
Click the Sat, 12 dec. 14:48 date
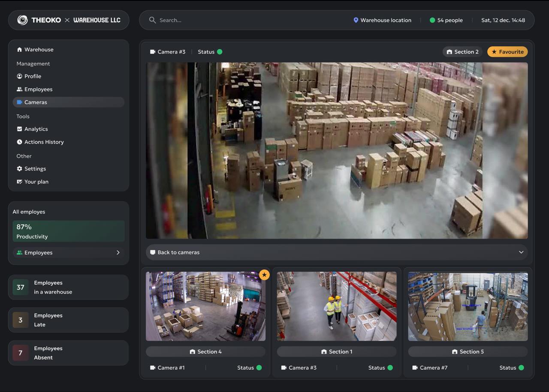(x=503, y=20)
